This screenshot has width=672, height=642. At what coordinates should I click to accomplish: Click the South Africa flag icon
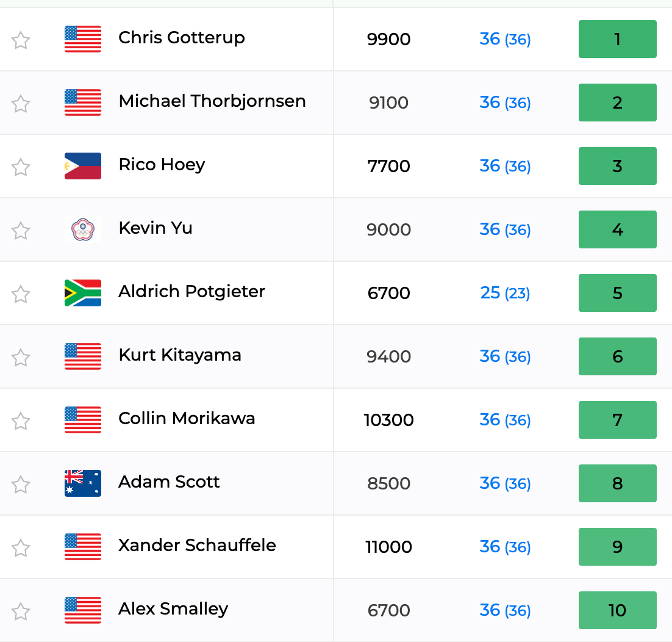point(83,293)
